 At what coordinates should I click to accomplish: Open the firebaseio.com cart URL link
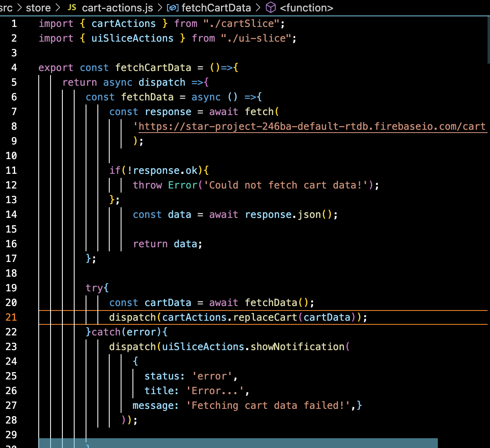coord(311,126)
